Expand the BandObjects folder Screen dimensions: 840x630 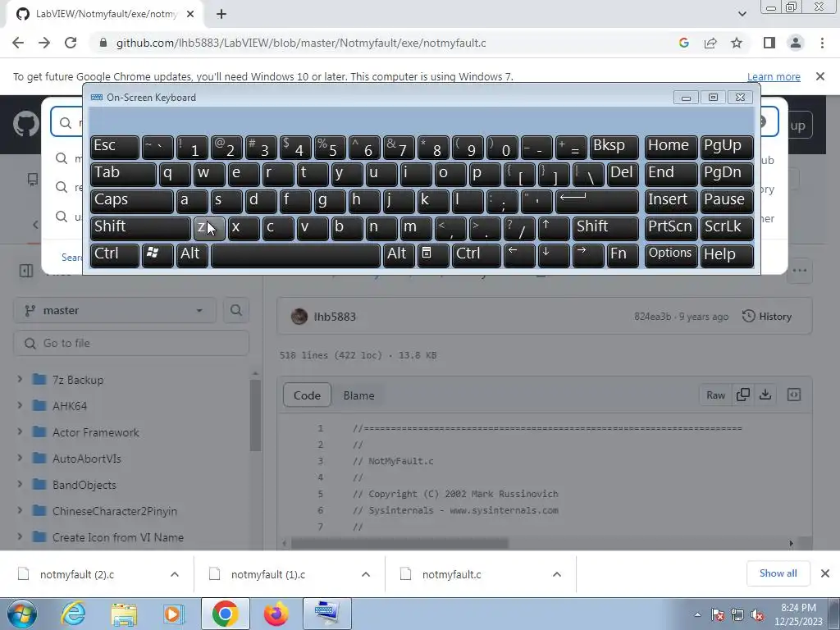tap(20, 484)
